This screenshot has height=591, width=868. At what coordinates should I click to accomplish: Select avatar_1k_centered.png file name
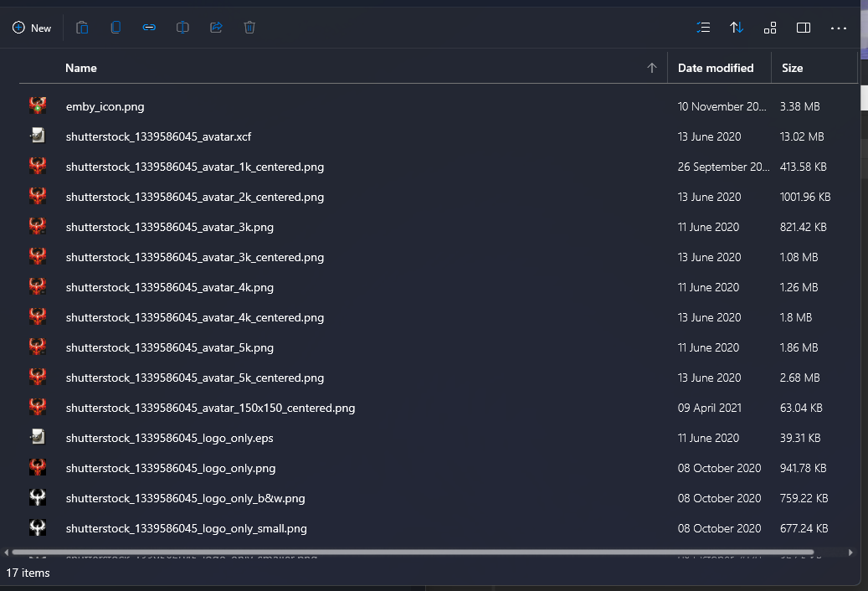tap(195, 167)
